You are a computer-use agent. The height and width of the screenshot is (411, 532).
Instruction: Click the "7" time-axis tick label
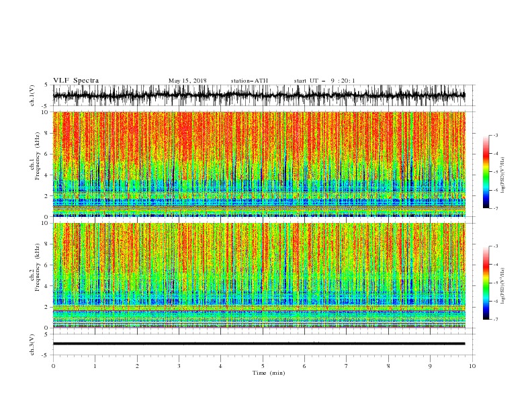pos(347,366)
